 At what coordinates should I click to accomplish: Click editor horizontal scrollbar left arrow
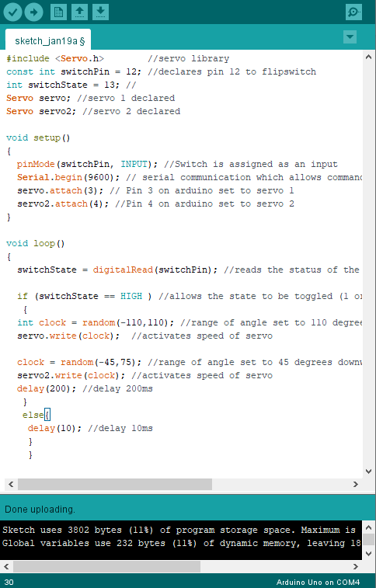pyautogui.click(x=11, y=484)
